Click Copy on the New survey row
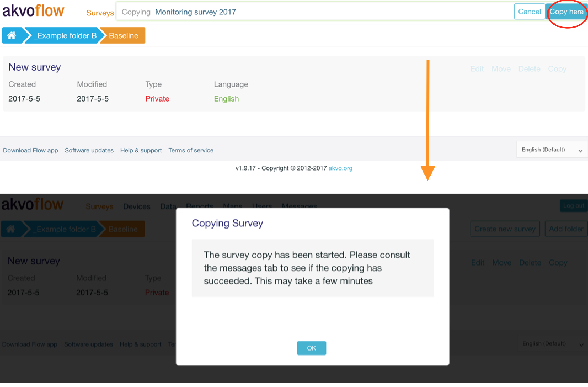588x387 pixels. 557,69
